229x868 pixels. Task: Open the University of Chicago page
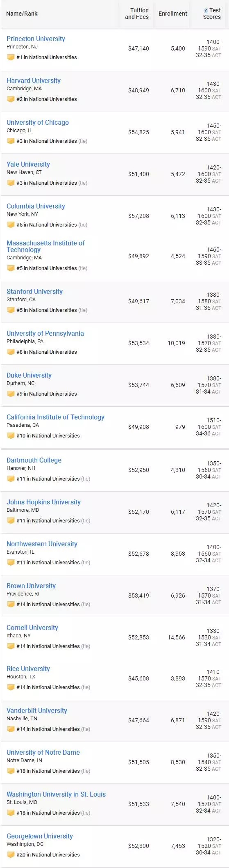38,122
